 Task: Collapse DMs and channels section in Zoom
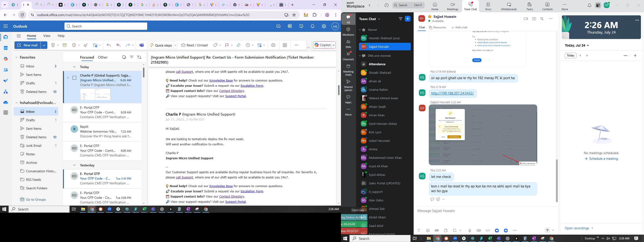(x=360, y=56)
